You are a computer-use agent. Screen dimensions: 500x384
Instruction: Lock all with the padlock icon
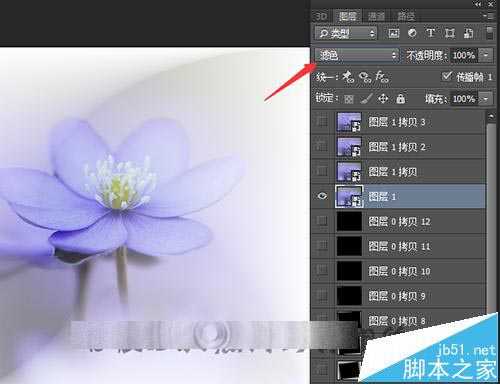[x=401, y=99]
